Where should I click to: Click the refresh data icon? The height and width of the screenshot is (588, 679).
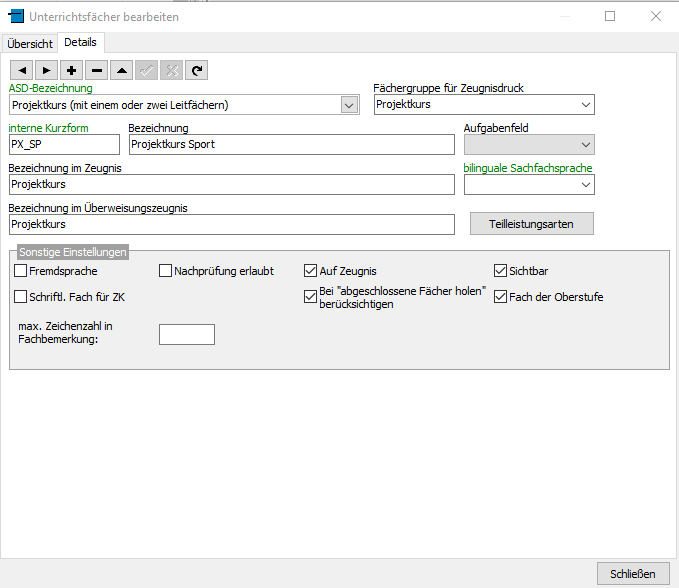[197, 70]
